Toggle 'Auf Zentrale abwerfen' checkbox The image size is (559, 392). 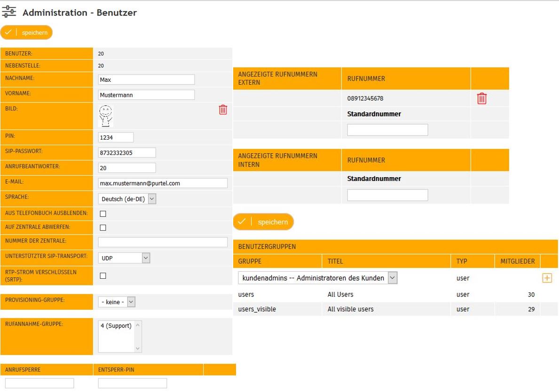(103, 227)
